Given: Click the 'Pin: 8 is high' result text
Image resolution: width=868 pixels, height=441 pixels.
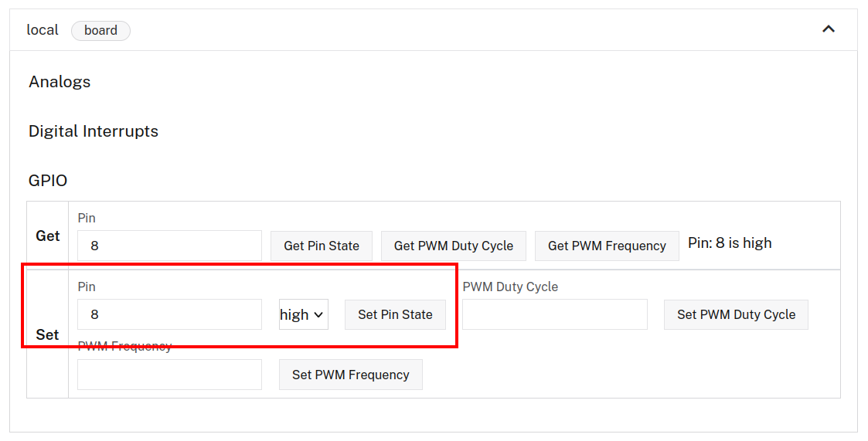Looking at the screenshot, I should [730, 243].
